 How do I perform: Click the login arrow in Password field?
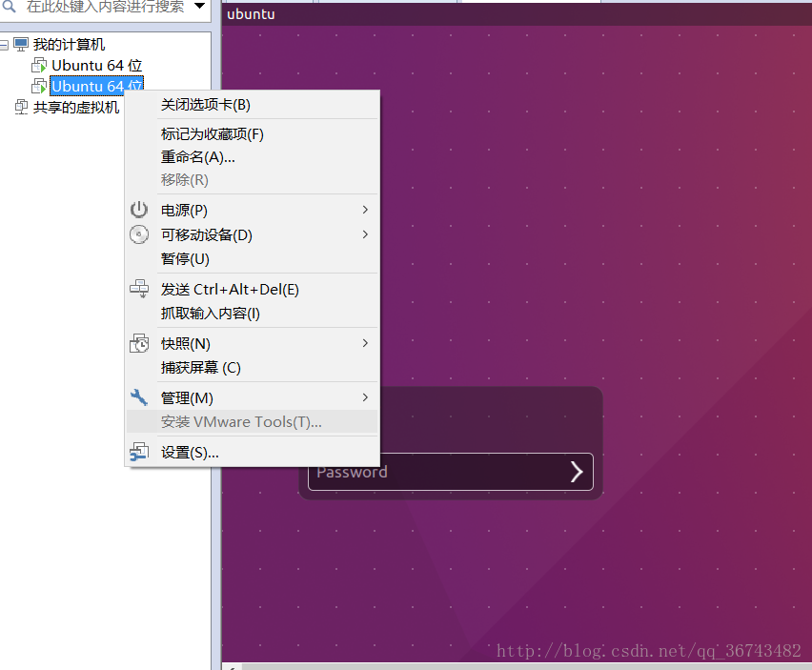[x=576, y=472]
